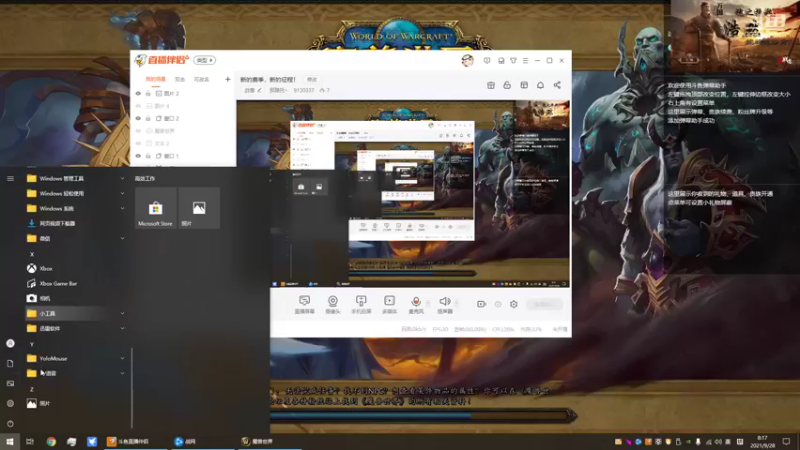800x450 pixels.
Task: Toggle visibility of the 窗口 2 source
Action: 138,118
